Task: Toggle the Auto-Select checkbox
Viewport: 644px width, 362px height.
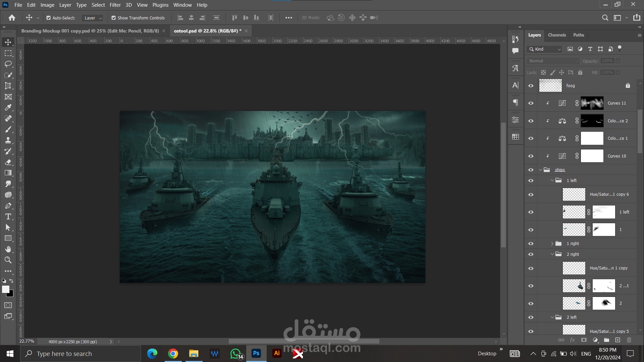Action: pos(49,18)
